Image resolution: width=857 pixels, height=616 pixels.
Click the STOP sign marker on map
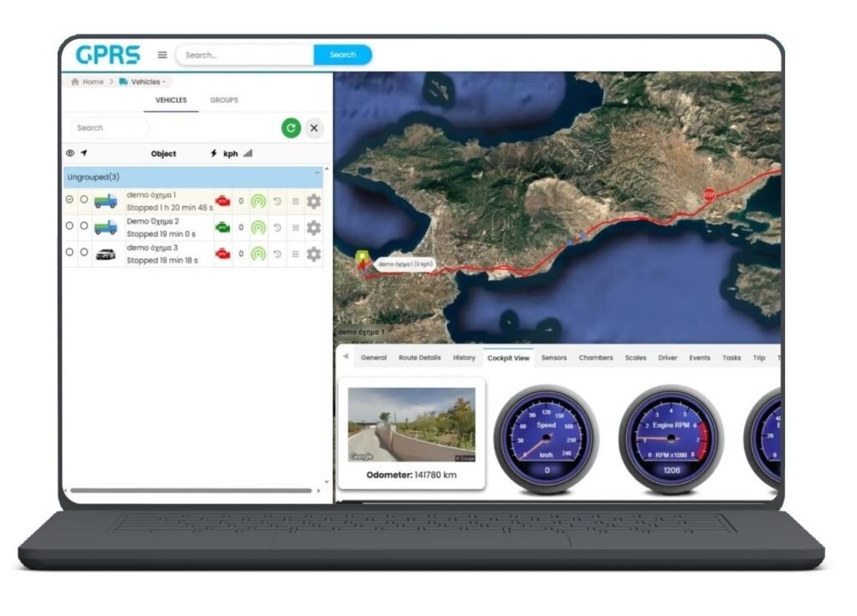(709, 193)
